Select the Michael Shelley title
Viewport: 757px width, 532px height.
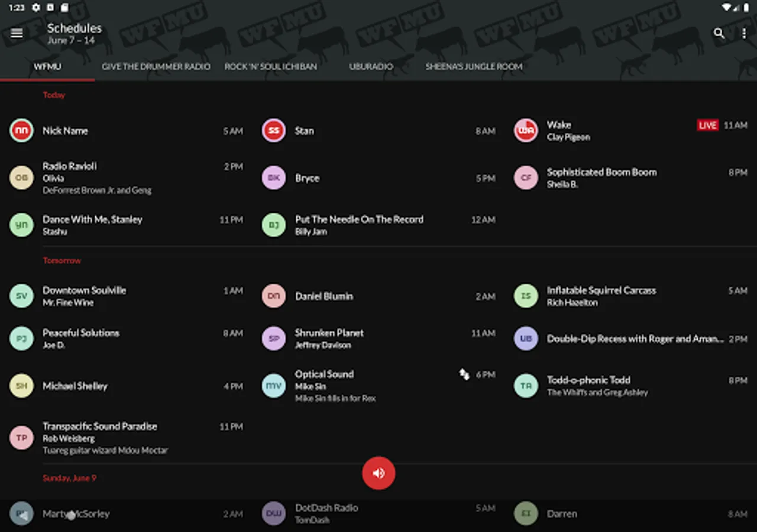pos(75,386)
